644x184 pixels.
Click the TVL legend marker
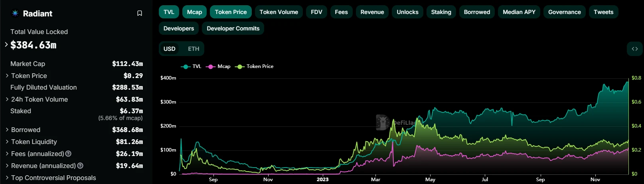coord(185,67)
